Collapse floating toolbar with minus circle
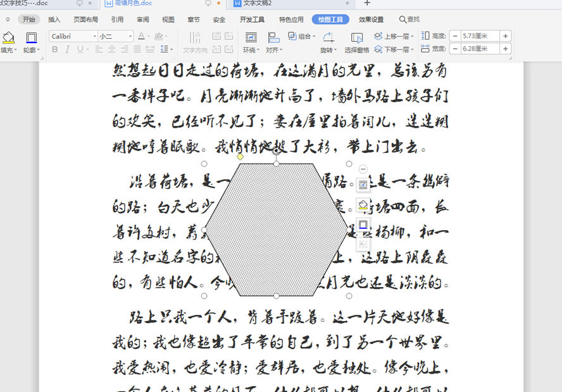Screen dimensions: 562x392 (363, 169)
